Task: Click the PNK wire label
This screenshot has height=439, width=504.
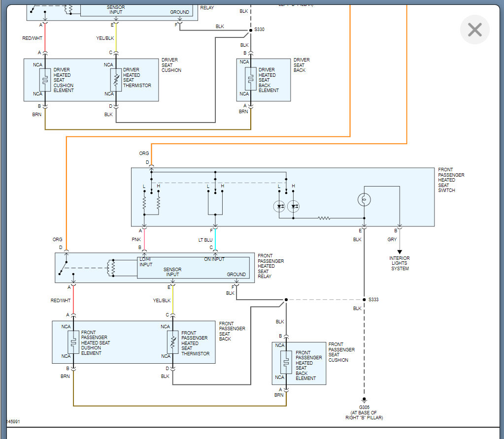Action: (x=136, y=239)
